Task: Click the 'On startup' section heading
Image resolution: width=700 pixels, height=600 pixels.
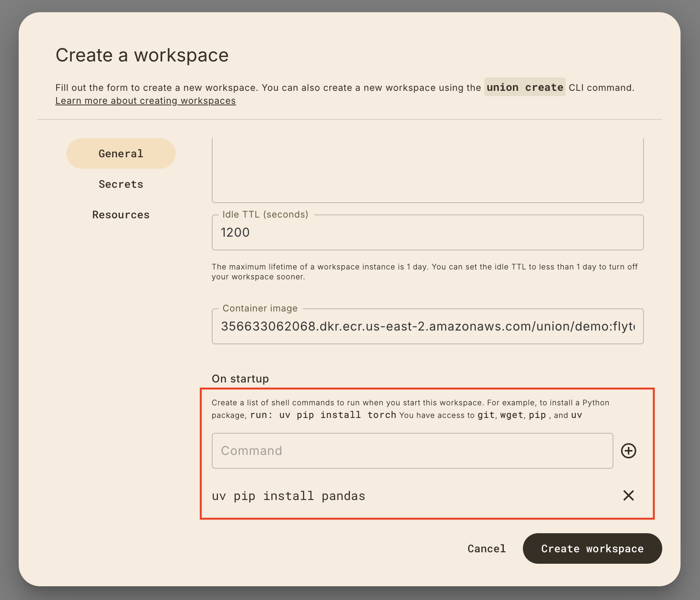Action: point(240,379)
